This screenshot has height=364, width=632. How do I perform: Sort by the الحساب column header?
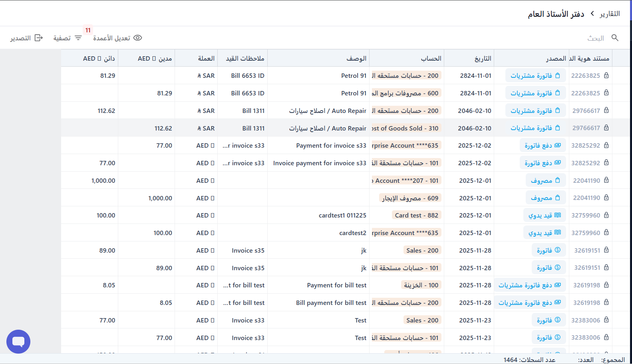pos(431,59)
